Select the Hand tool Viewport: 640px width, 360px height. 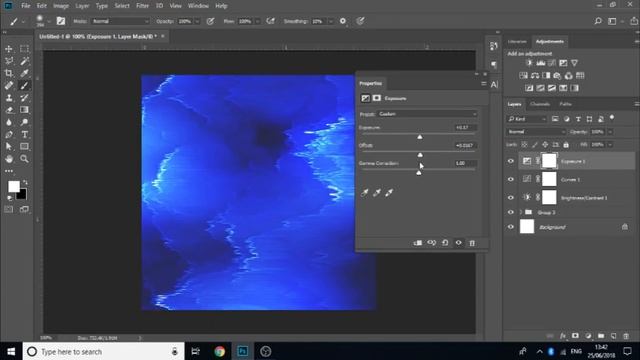(9, 159)
